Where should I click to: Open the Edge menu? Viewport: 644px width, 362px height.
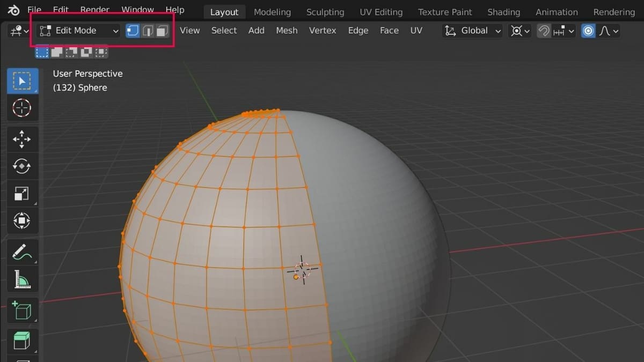pos(358,31)
